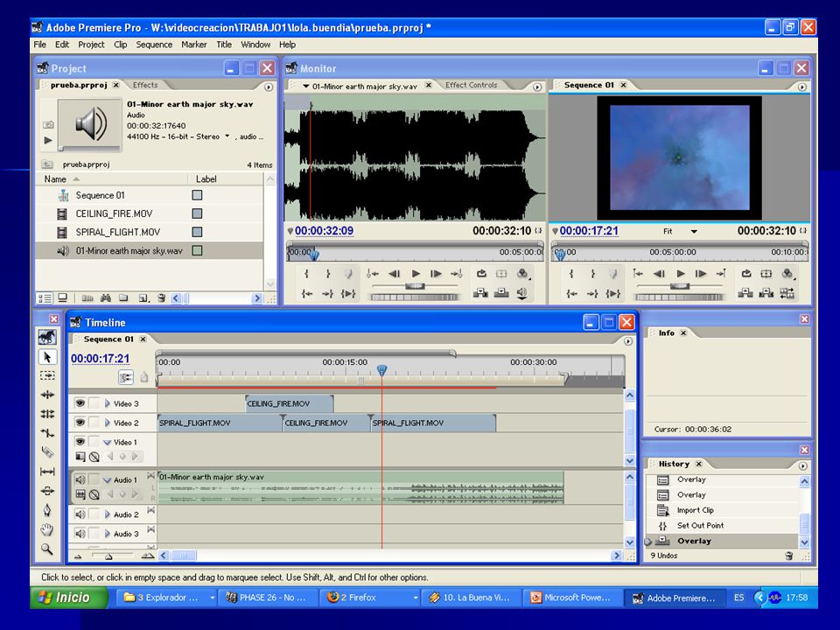Select the Razor tool
The height and width of the screenshot is (630, 840).
47,452
